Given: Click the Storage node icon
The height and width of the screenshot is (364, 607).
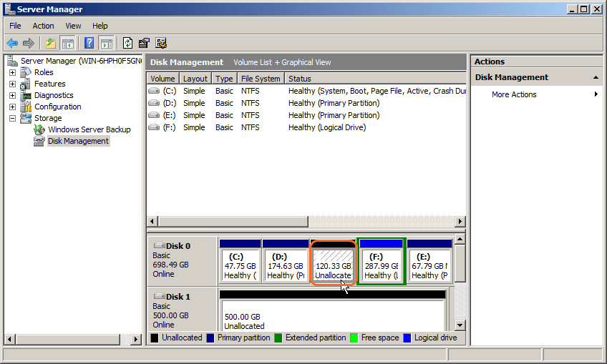Looking at the screenshot, I should tap(26, 118).
